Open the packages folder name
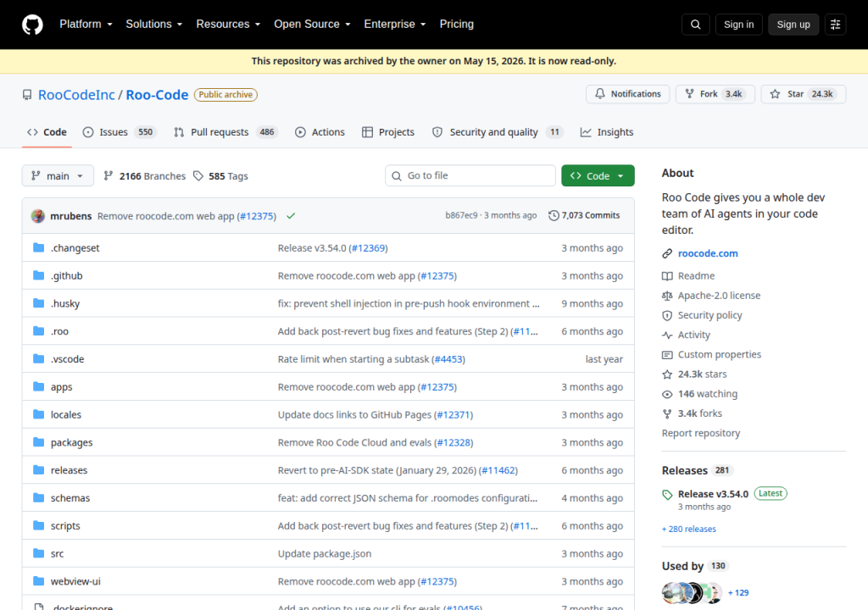Screen dimensions: 868x610 (x=71, y=442)
